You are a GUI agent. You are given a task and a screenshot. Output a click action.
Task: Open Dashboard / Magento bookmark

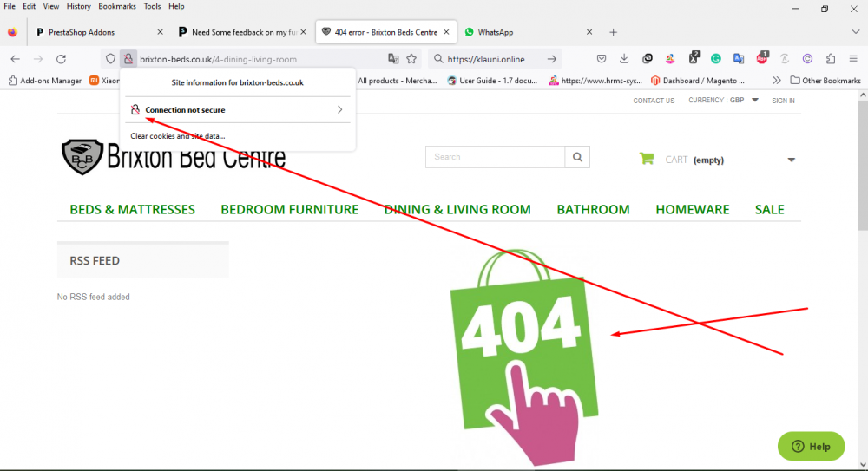click(x=698, y=81)
